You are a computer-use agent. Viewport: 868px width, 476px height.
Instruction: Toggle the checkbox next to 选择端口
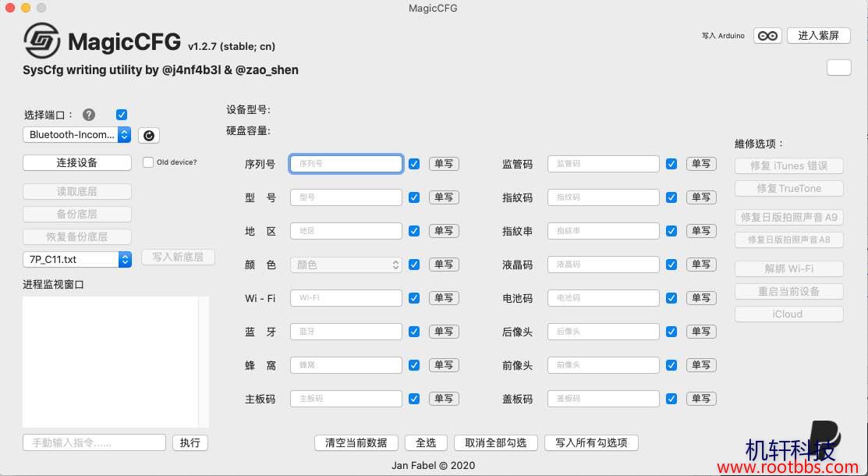pyautogui.click(x=122, y=115)
